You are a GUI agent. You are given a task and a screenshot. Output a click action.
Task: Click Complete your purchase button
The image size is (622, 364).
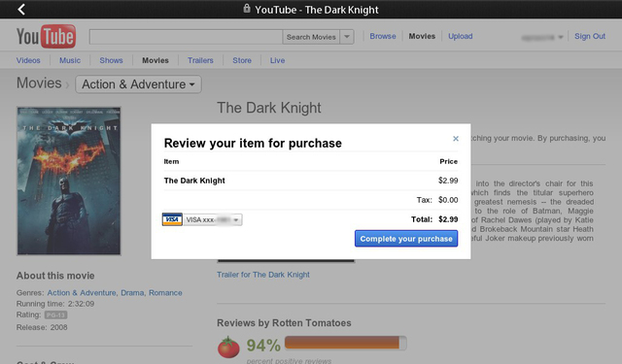coord(406,239)
